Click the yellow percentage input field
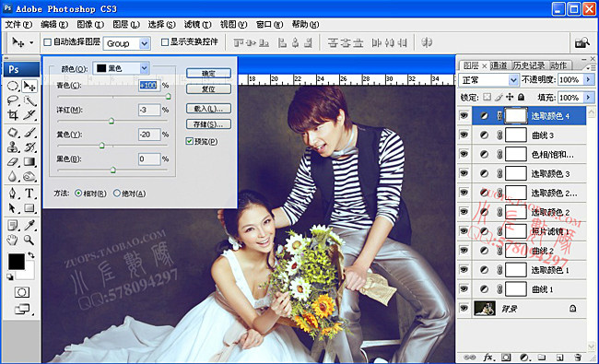 [149, 135]
